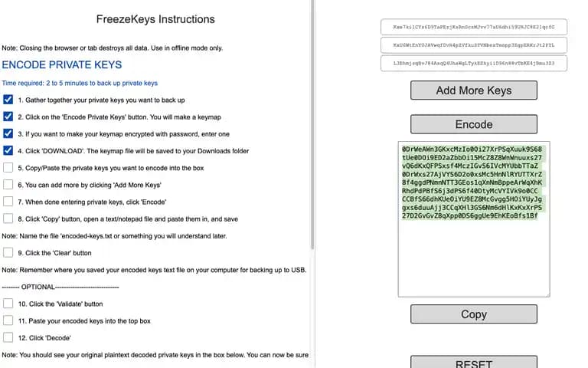588x368 pixels.
Task: Click the Copy button
Action: point(474,314)
